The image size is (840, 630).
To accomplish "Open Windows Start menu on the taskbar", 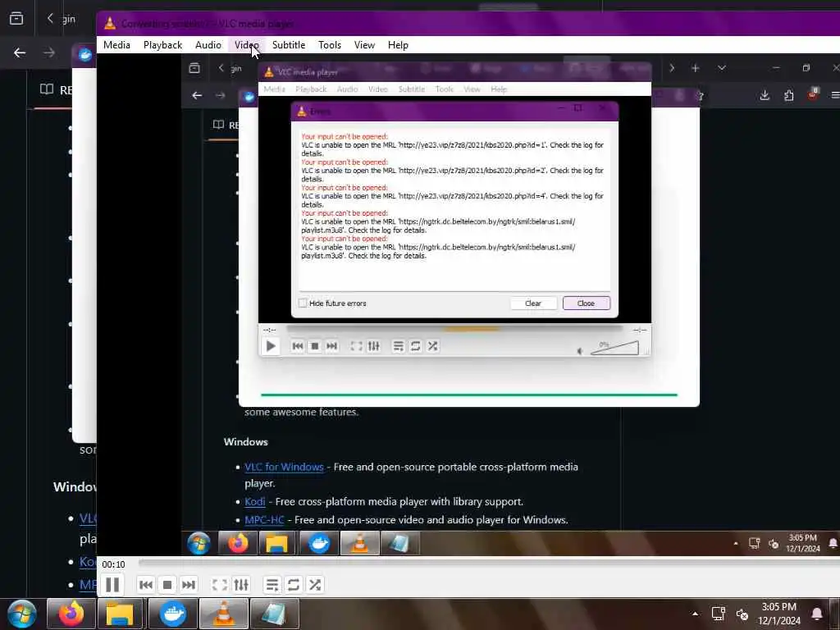I will pos(21,614).
